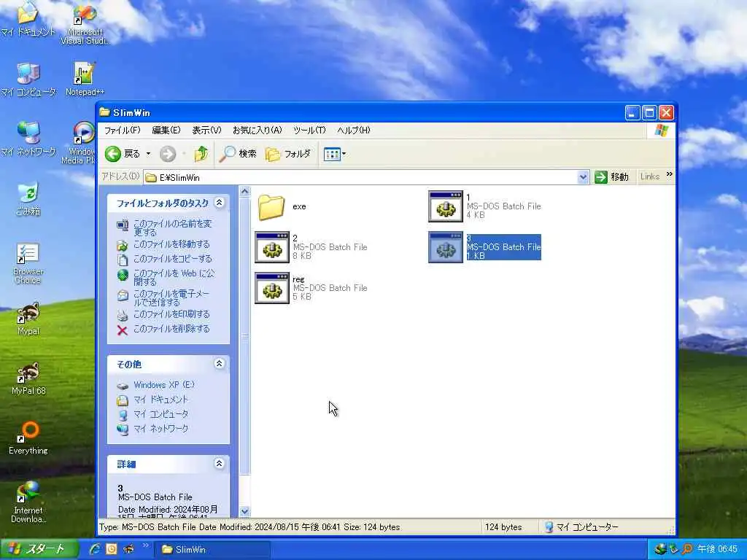
Task: Click the third Quick Launch icon
Action: coord(128,550)
